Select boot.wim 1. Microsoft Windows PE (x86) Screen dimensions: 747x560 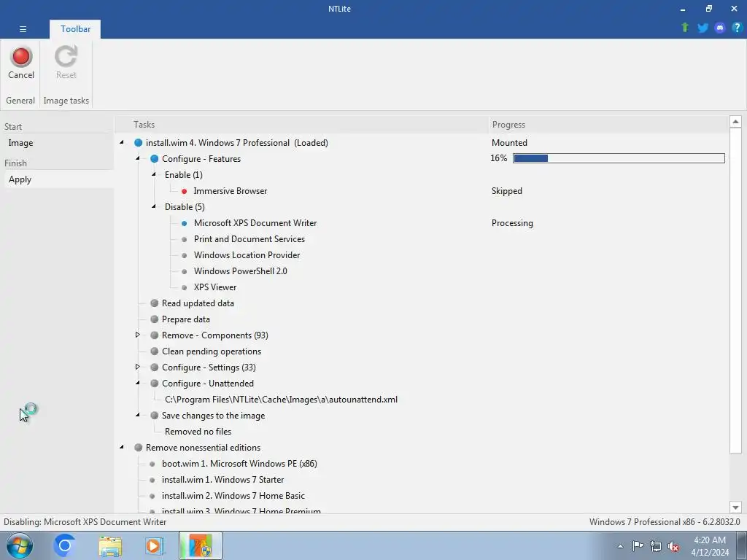pyautogui.click(x=239, y=464)
